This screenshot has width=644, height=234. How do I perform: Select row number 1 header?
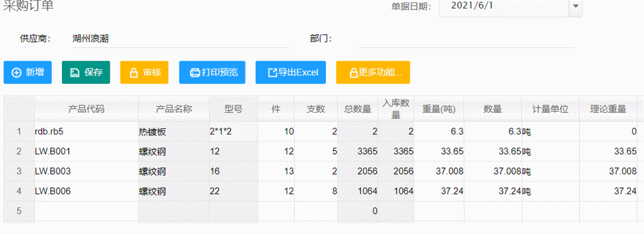pyautogui.click(x=19, y=131)
